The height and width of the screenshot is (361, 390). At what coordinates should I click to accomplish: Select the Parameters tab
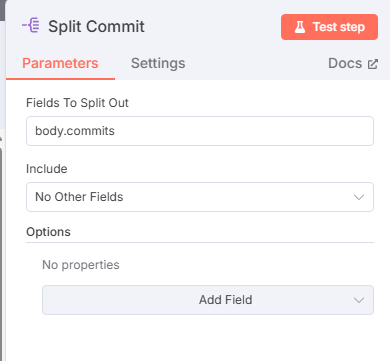click(60, 63)
